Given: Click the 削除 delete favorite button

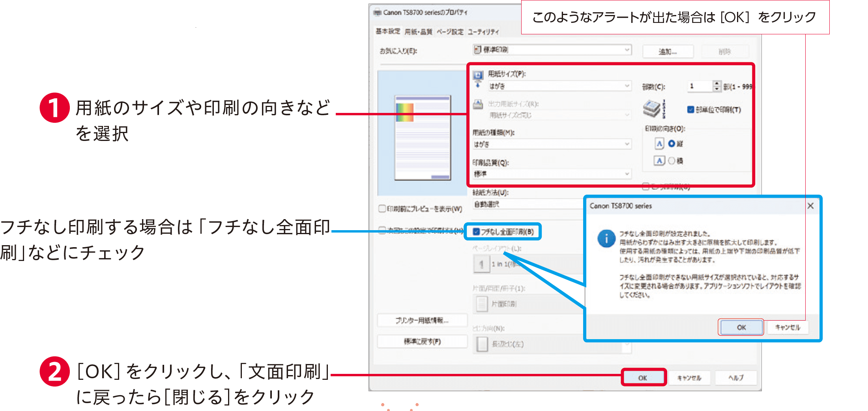Looking at the screenshot, I should pos(724,51).
